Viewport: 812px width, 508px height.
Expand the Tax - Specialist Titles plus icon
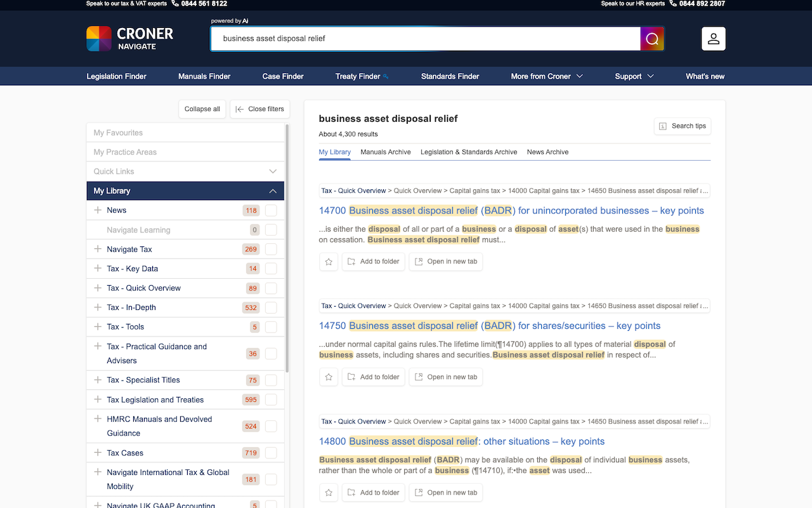(x=98, y=380)
